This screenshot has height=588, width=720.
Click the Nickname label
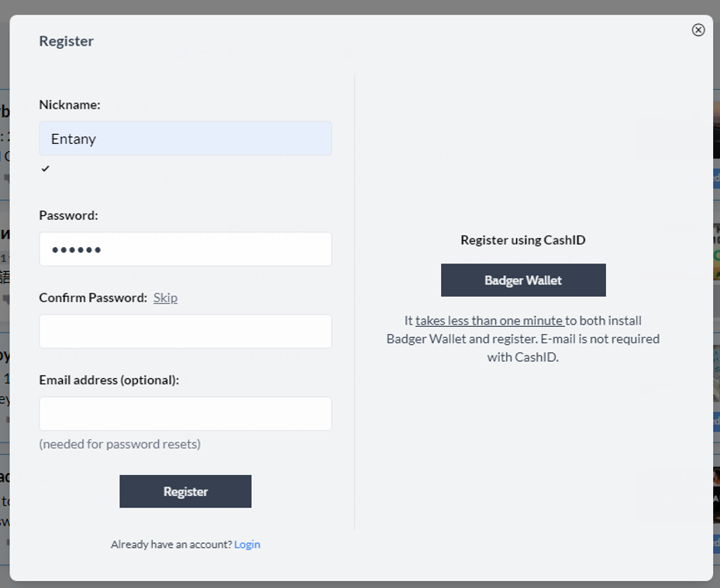[x=70, y=105]
